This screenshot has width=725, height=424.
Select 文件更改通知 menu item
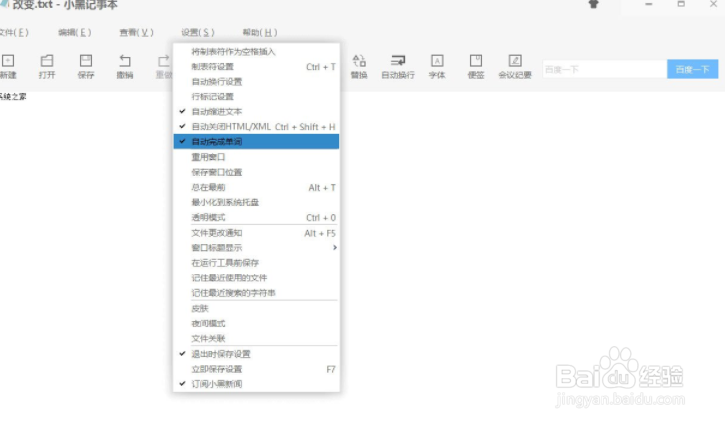click(x=256, y=233)
